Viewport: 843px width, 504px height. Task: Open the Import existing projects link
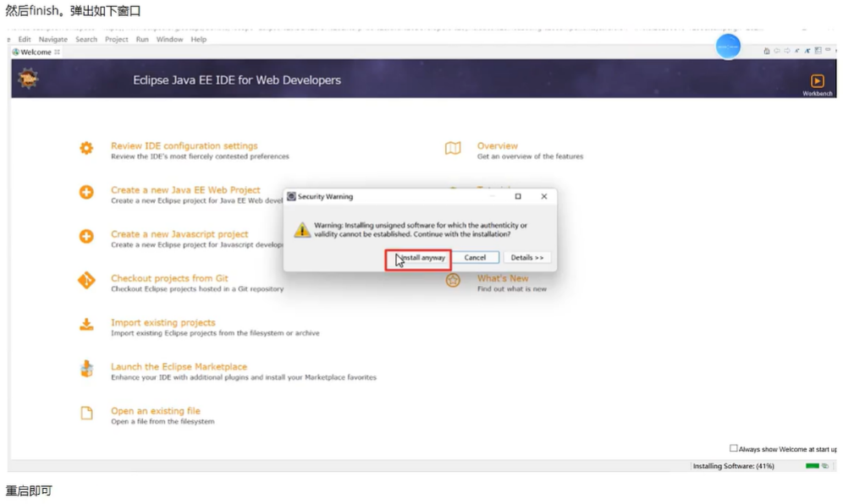point(163,322)
